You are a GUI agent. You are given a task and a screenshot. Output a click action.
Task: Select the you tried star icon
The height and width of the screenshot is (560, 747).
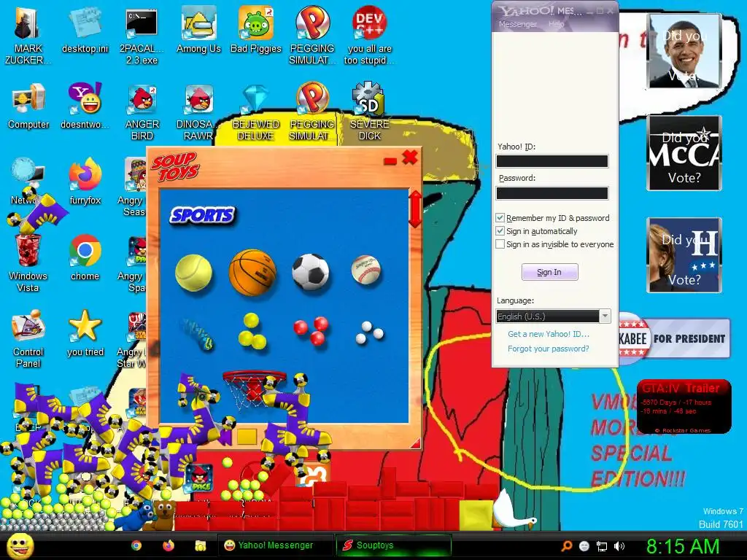coord(85,333)
